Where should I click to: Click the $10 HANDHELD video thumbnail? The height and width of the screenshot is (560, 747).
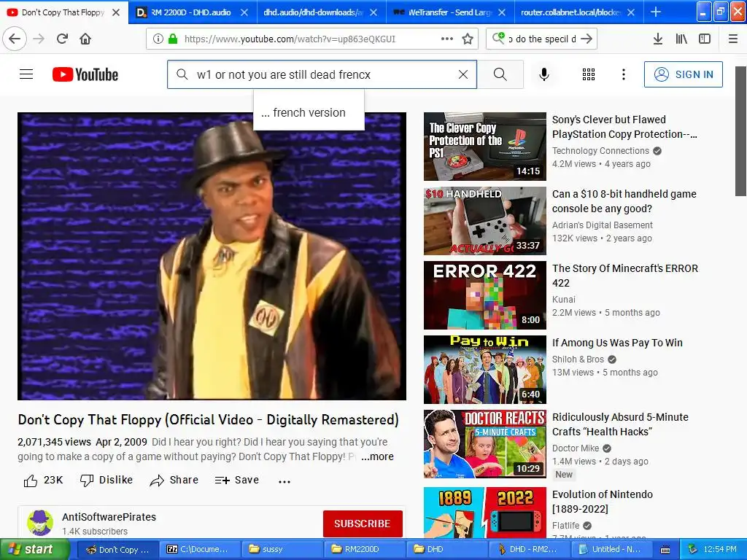(485, 221)
